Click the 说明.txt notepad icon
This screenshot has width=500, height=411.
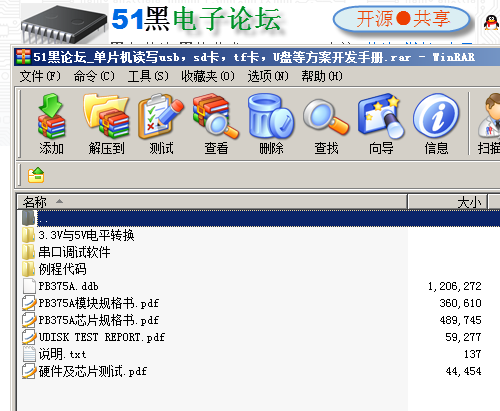pyautogui.click(x=29, y=354)
